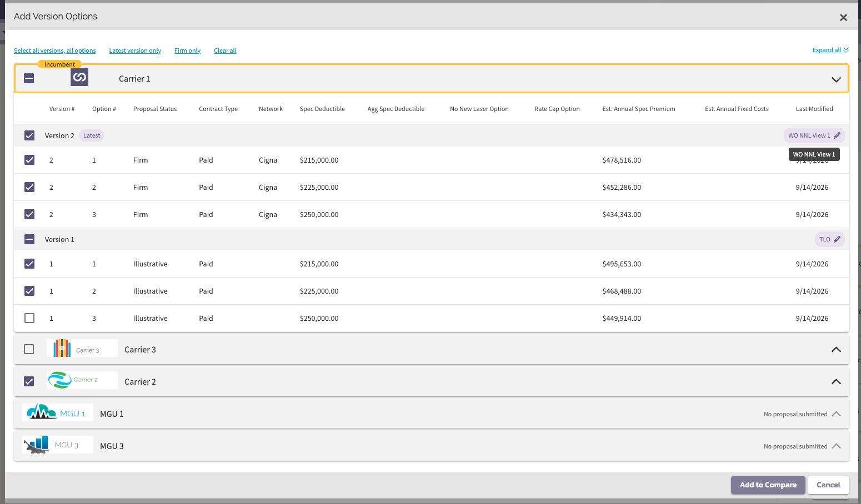Collapse the Carrier 1 section chevron
The width and height of the screenshot is (861, 504).
click(836, 79)
